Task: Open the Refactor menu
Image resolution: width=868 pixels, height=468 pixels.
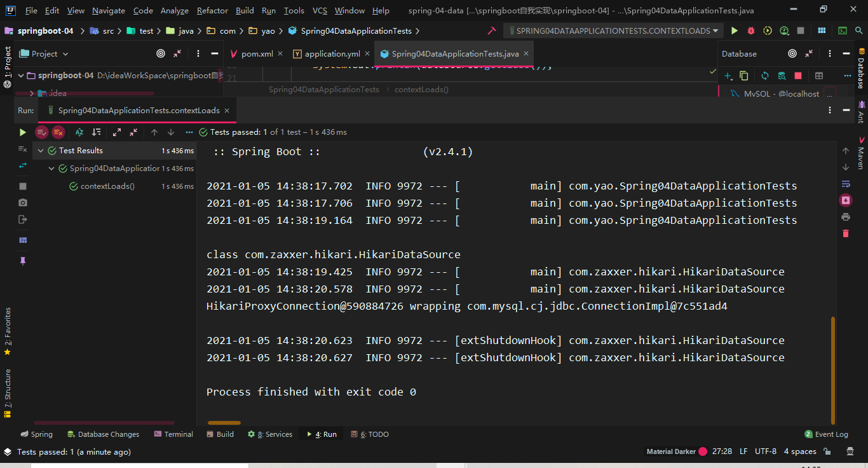Action: pyautogui.click(x=212, y=10)
